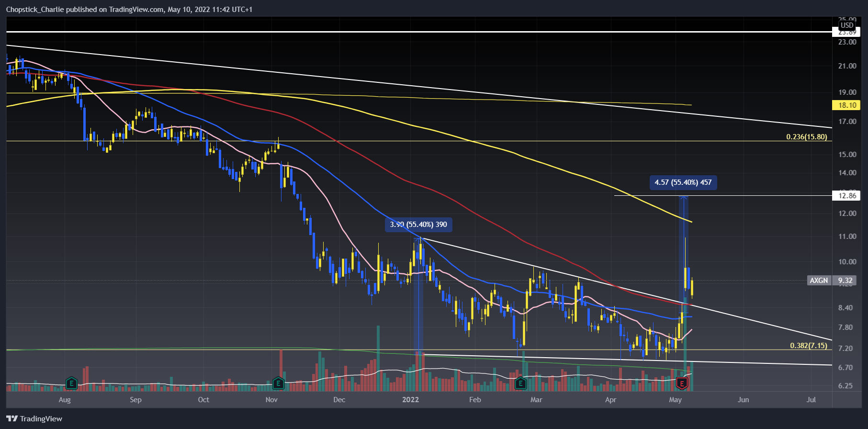Click the earnings marker near March
The image size is (868, 429).
[x=520, y=383]
